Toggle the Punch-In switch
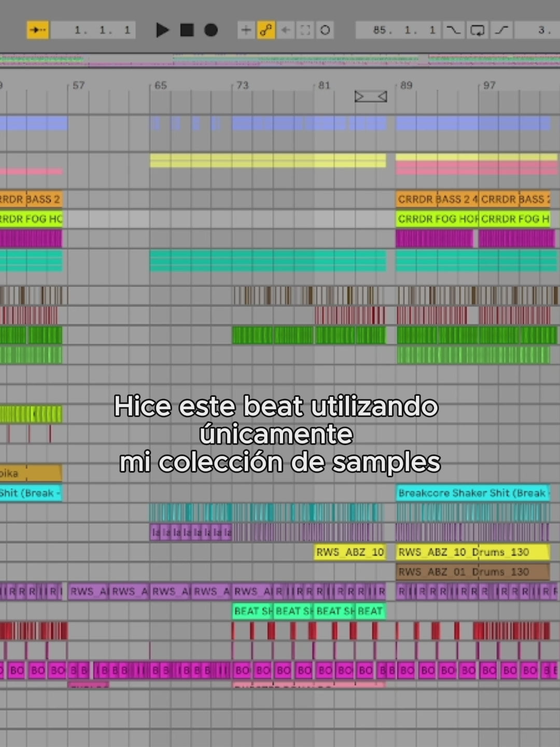 (x=453, y=30)
